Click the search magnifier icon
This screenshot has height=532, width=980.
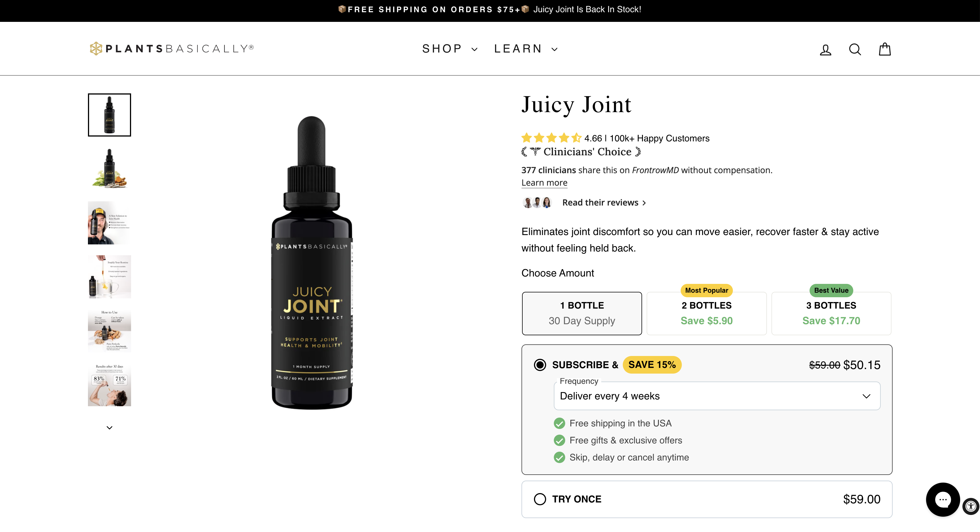855,49
